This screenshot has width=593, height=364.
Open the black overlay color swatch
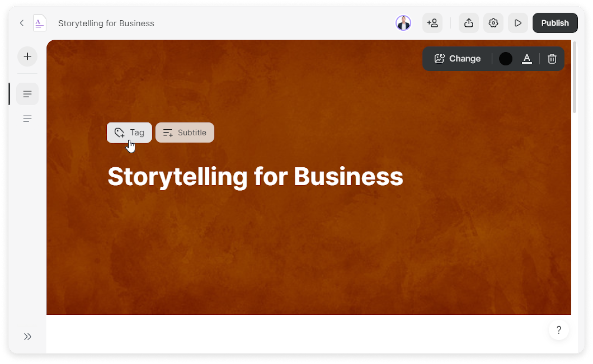506,59
